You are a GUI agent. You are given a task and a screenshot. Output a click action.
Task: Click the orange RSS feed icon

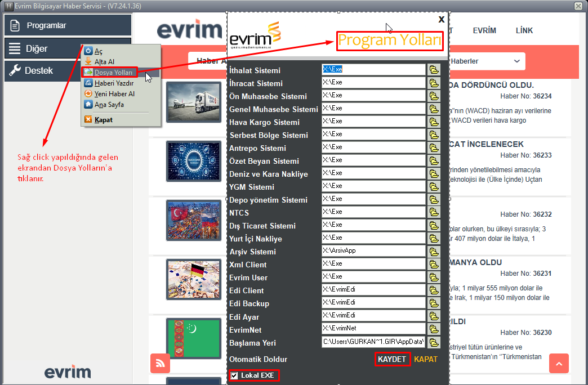pyautogui.click(x=160, y=363)
